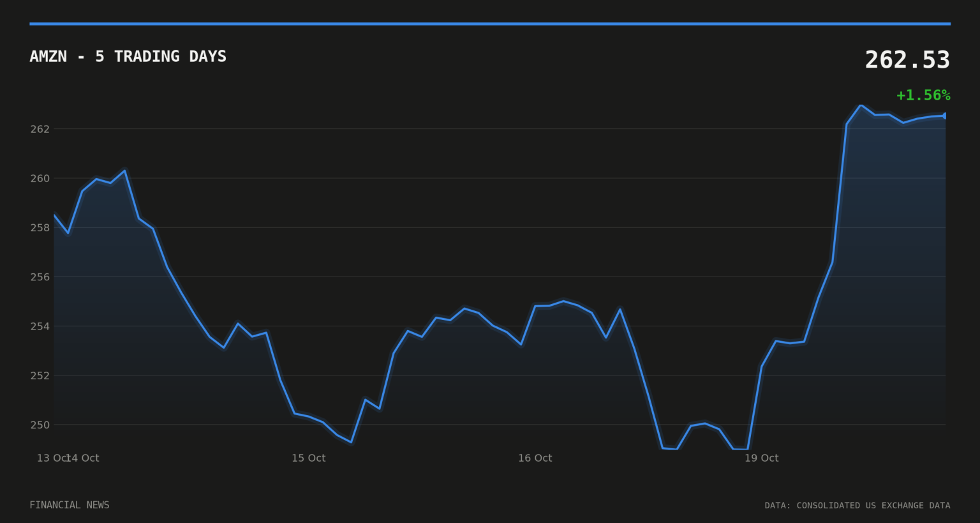Click the "14 Oct" date label

pos(83,458)
